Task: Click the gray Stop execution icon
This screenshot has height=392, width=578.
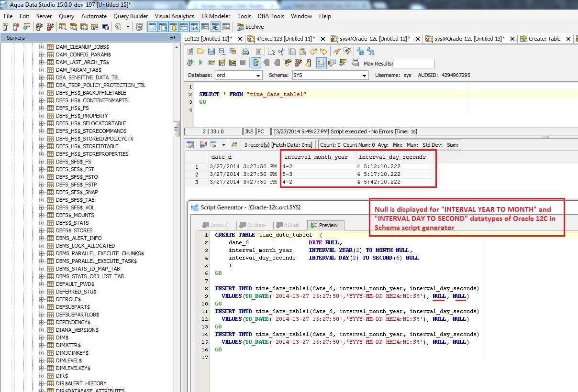Action: click(x=243, y=63)
